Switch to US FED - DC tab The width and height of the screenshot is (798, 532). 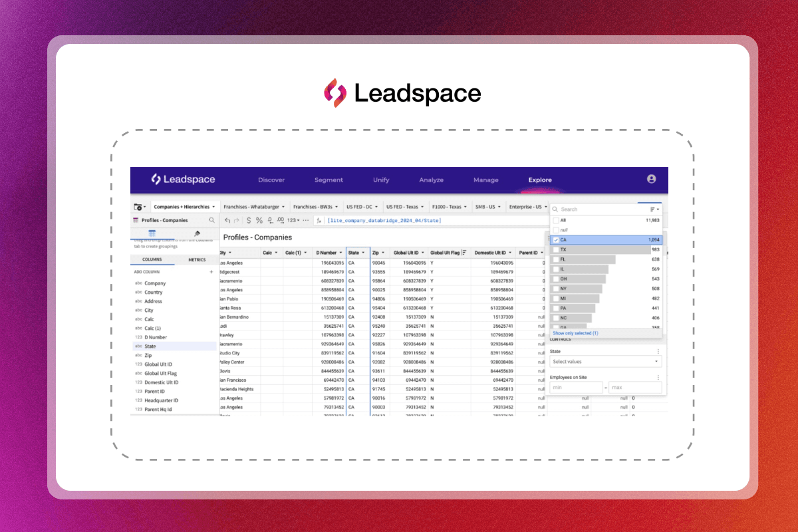(x=362, y=207)
